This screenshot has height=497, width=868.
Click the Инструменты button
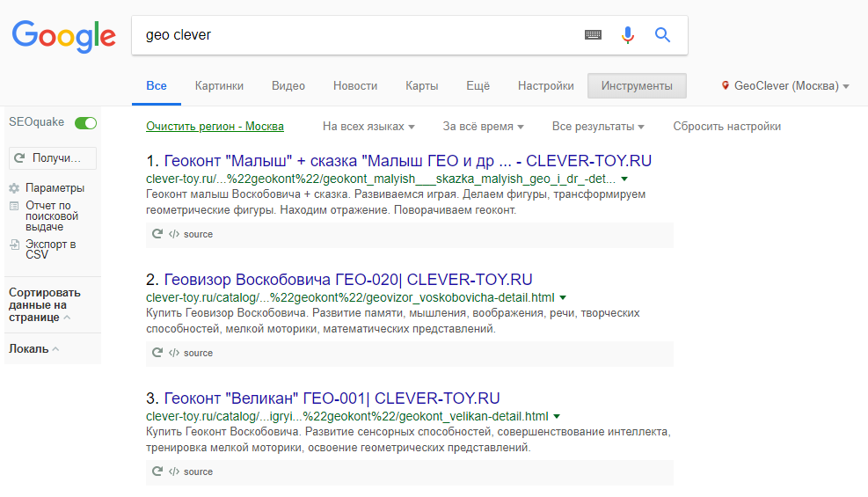pos(637,86)
